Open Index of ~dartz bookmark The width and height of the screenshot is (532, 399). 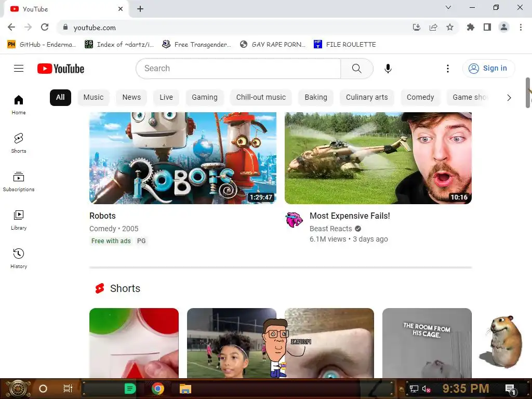pyautogui.click(x=119, y=45)
